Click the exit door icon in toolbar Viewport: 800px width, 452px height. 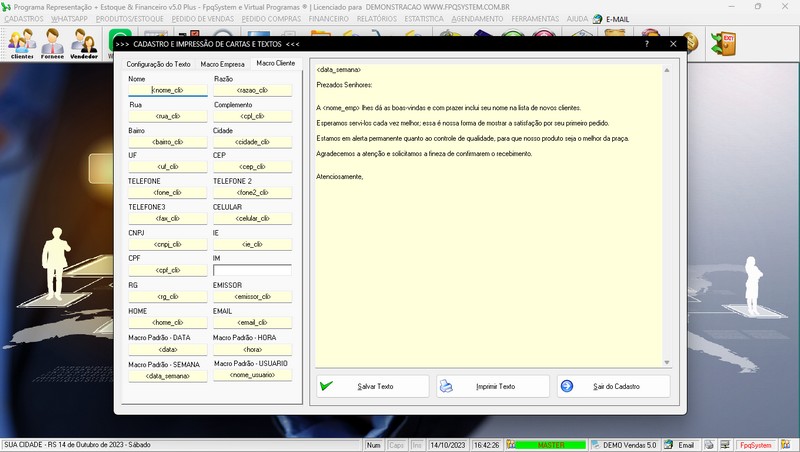tap(722, 43)
